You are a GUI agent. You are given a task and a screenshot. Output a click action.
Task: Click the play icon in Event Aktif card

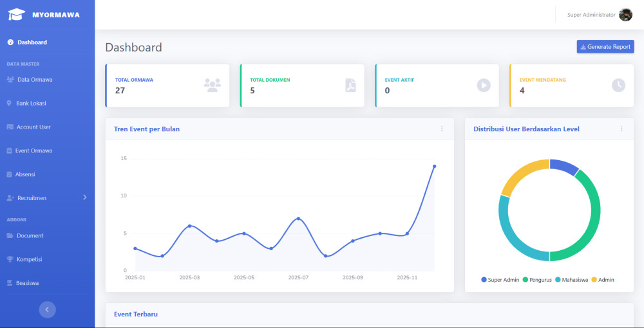(484, 85)
